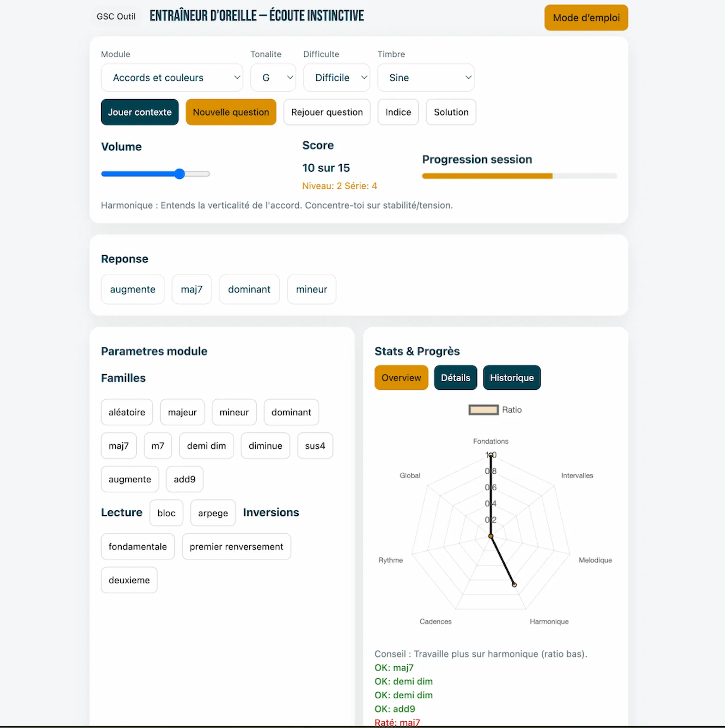The width and height of the screenshot is (725, 728).
Task: Toggle the aléatoire family chip
Action: tap(127, 412)
